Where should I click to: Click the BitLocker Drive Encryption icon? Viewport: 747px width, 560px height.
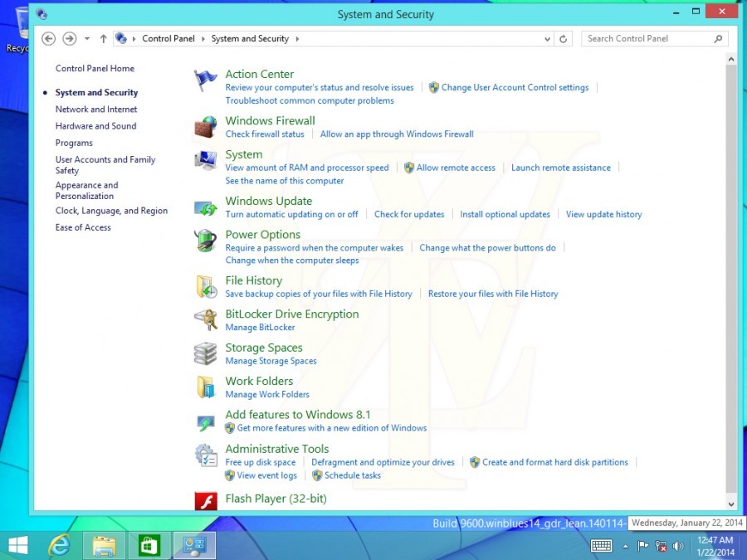click(x=206, y=319)
